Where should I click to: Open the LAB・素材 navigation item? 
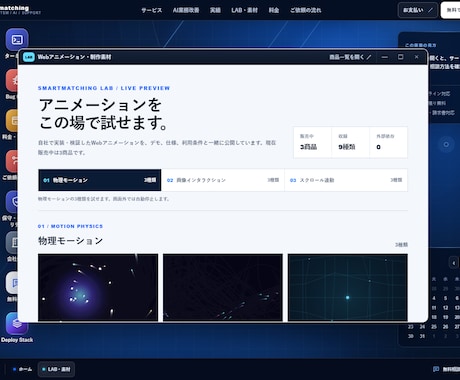tap(245, 10)
